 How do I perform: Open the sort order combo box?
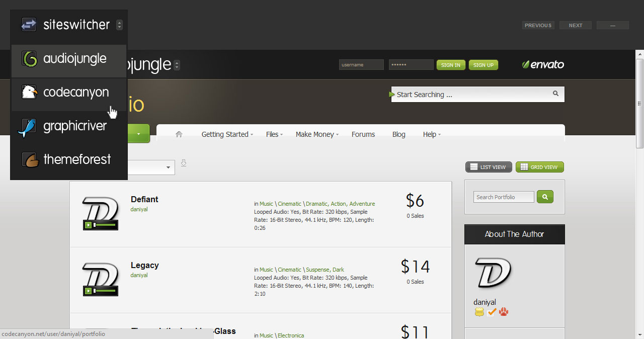[151, 167]
